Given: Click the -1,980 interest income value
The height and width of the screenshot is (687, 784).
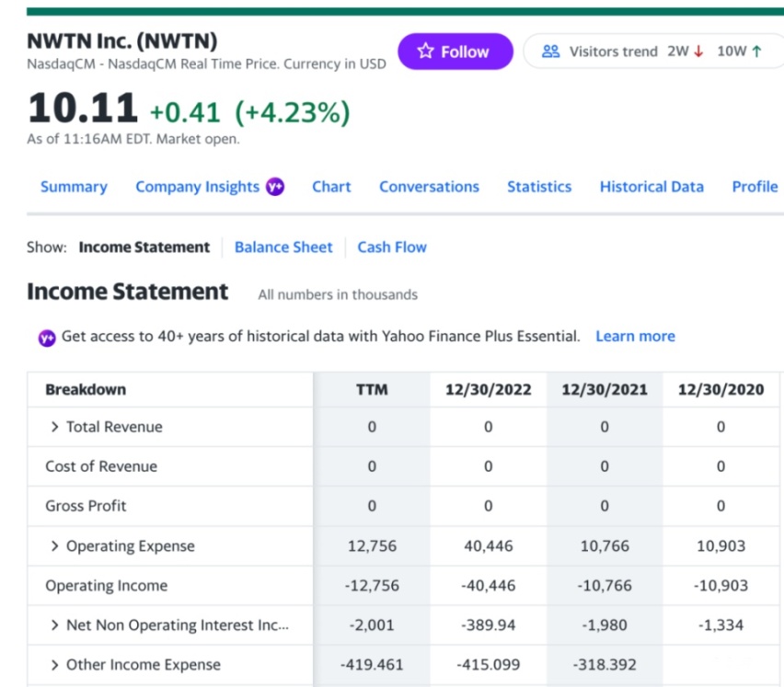Looking at the screenshot, I should 604,625.
